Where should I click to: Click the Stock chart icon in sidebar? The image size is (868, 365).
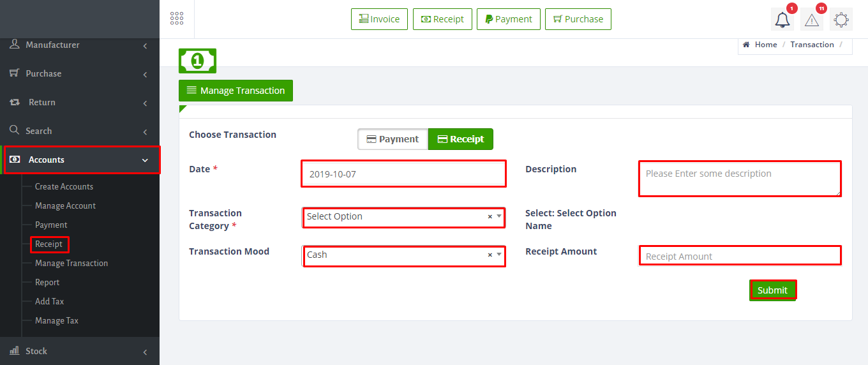pyautogui.click(x=14, y=351)
